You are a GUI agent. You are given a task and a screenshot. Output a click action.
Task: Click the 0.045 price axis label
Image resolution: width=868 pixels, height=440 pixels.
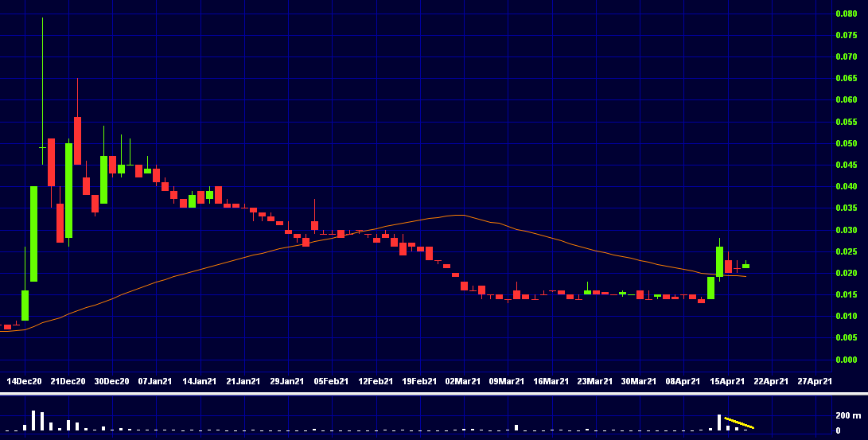[x=846, y=165]
